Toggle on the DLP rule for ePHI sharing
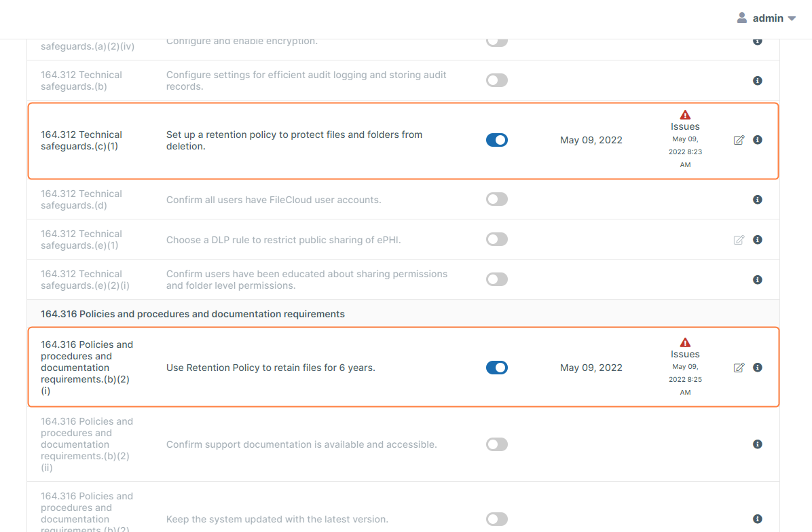The height and width of the screenshot is (532, 812). click(x=496, y=240)
